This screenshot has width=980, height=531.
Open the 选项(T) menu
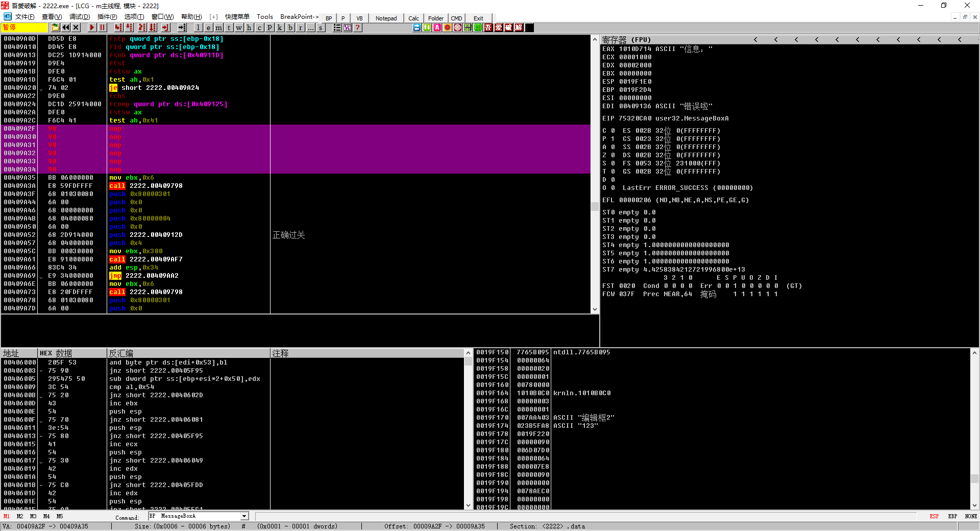point(134,17)
